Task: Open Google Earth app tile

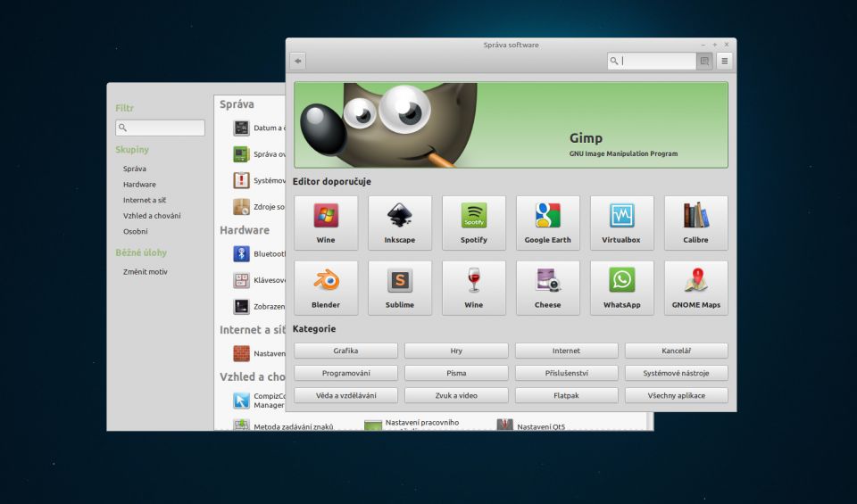Action: click(547, 223)
